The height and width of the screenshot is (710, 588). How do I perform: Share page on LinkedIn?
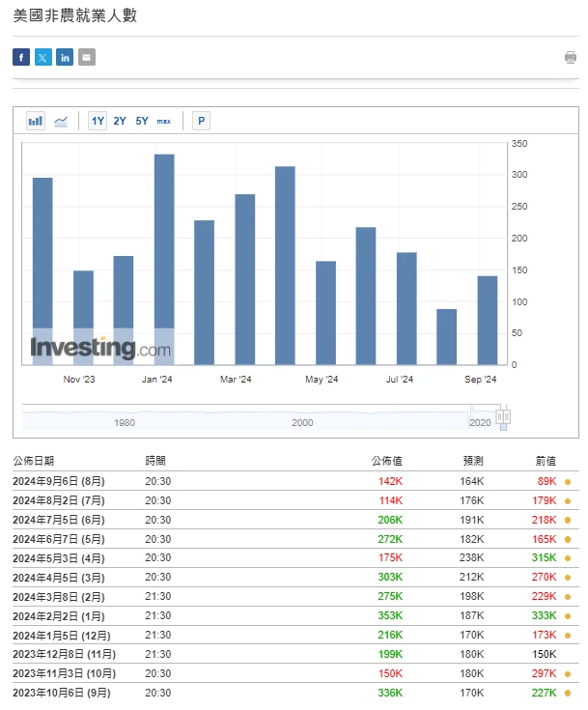pyautogui.click(x=65, y=57)
